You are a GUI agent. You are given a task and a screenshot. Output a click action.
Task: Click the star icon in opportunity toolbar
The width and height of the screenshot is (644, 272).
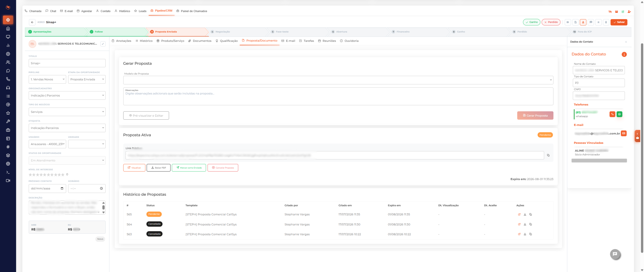click(x=598, y=22)
